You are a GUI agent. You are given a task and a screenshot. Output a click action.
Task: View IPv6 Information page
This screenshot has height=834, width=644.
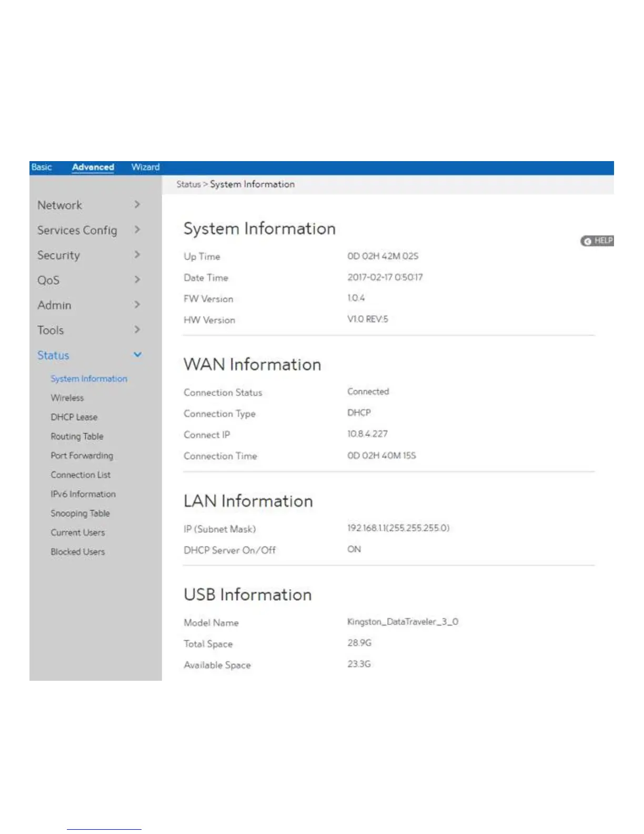[x=83, y=494]
